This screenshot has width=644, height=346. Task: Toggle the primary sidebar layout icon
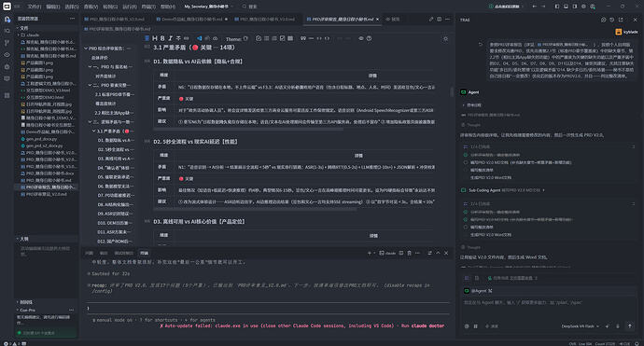click(557, 7)
